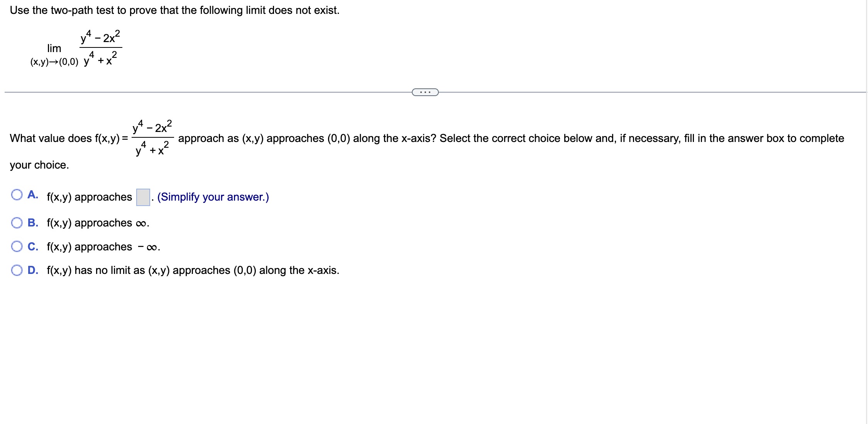The width and height of the screenshot is (868, 424).
Task: Click the two-path test instruction line
Action: pos(174,10)
